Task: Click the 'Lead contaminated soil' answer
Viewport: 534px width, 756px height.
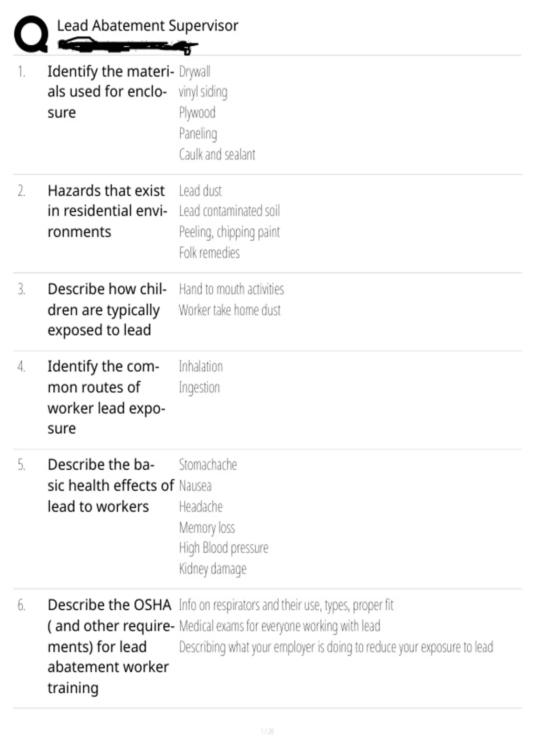Action: pos(229,211)
